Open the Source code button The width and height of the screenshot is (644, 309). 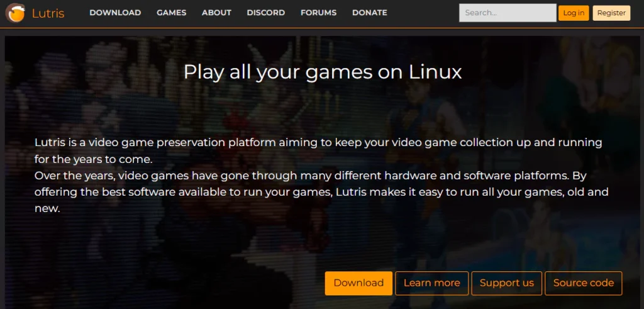coord(583,283)
